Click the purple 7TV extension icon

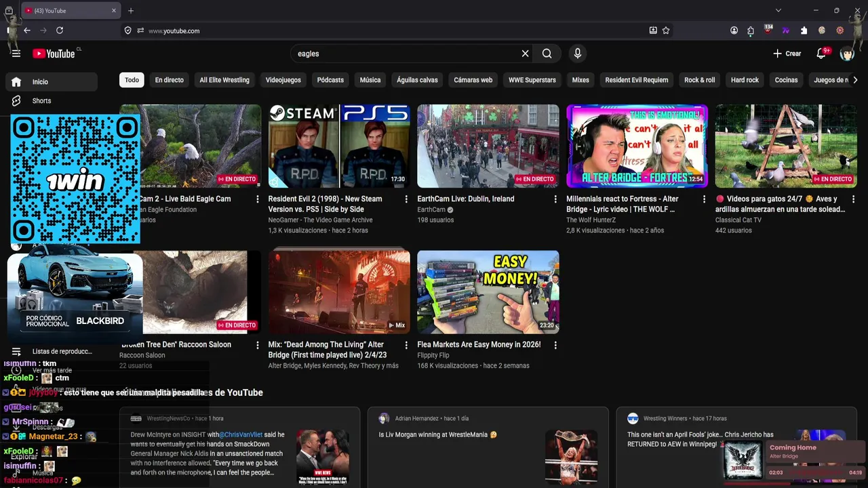[786, 30]
